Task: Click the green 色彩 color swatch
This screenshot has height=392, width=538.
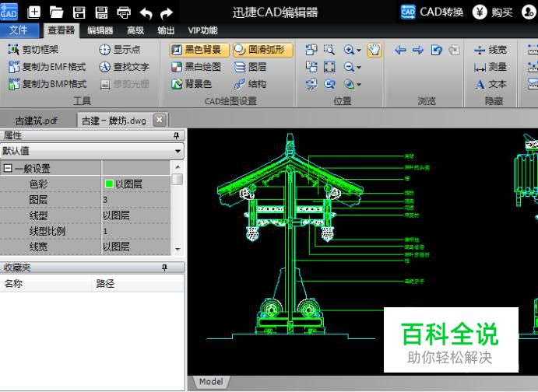Action: pos(109,184)
